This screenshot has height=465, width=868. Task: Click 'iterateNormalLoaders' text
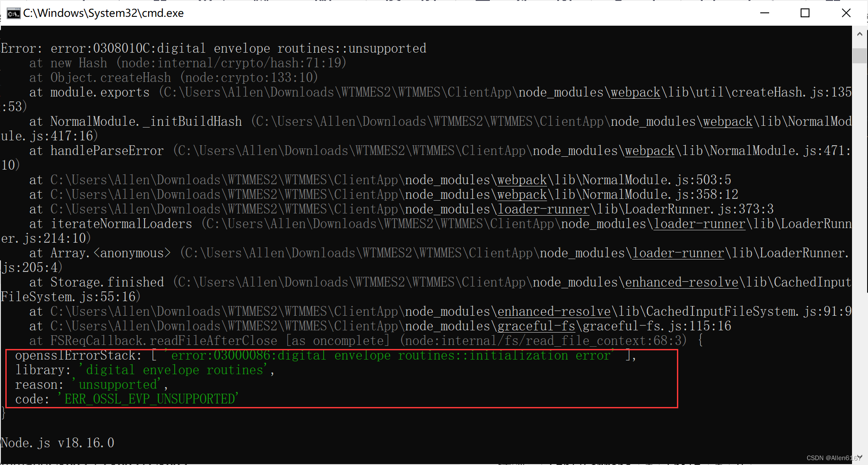click(x=121, y=224)
